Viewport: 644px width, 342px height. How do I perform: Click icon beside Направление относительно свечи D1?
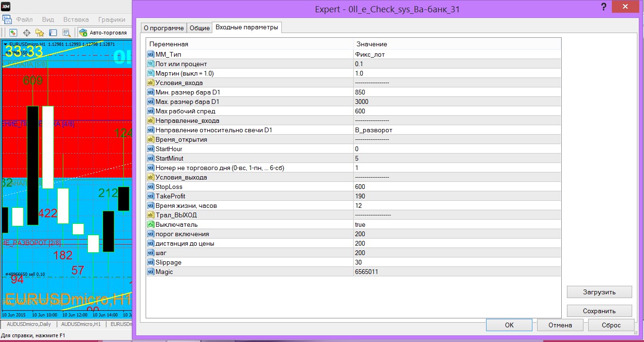click(150, 130)
